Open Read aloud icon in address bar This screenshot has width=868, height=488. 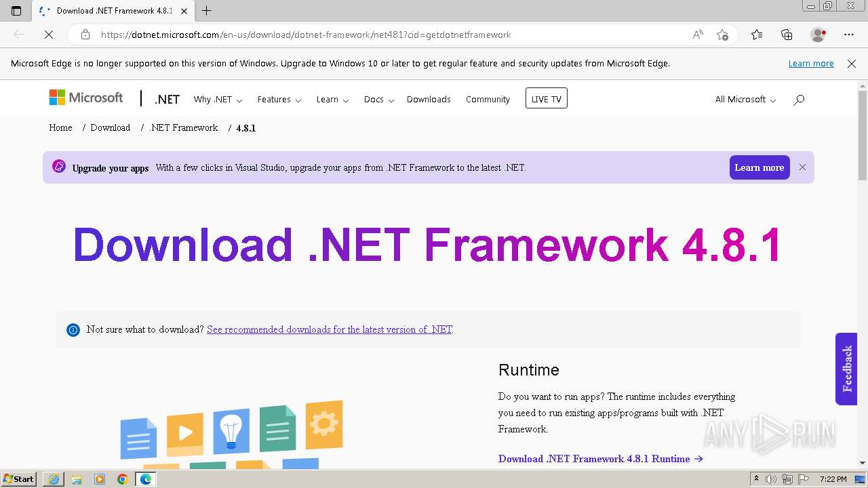tap(698, 35)
